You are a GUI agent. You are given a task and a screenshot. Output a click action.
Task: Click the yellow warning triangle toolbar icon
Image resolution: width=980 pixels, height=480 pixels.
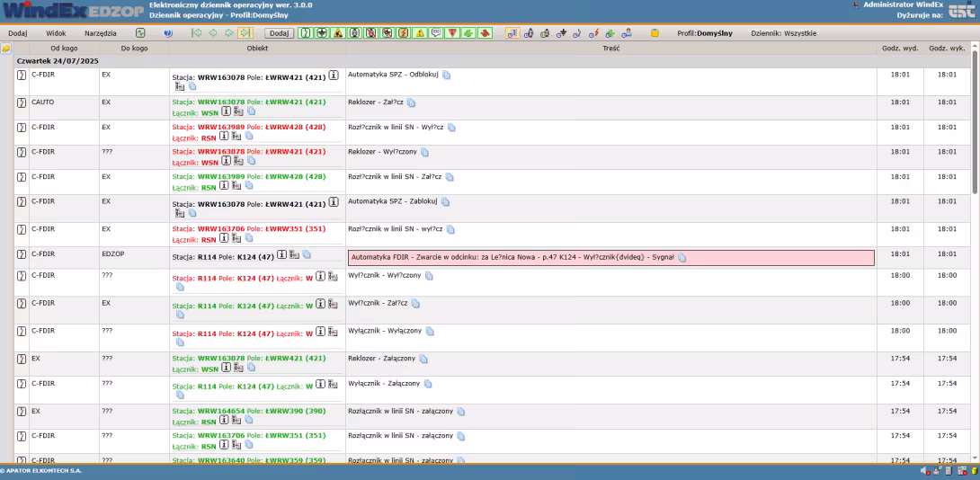point(420,33)
